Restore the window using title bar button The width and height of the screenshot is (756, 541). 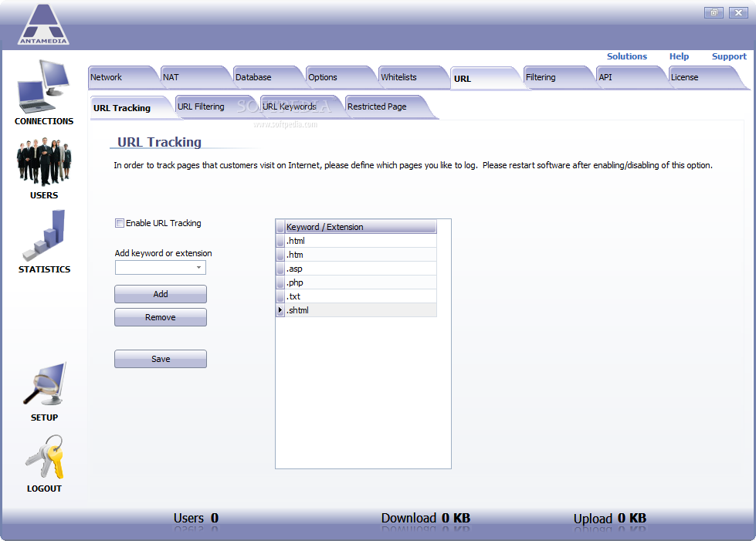pos(714,12)
